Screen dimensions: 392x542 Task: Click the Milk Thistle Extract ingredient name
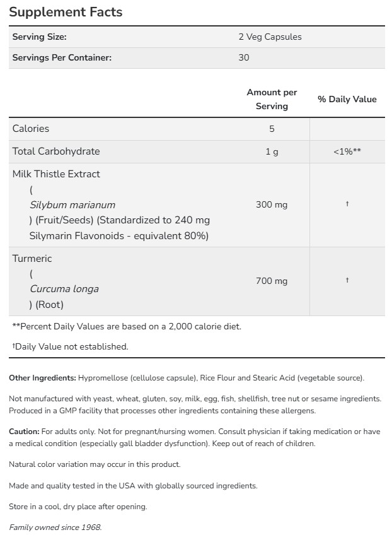tap(56, 174)
